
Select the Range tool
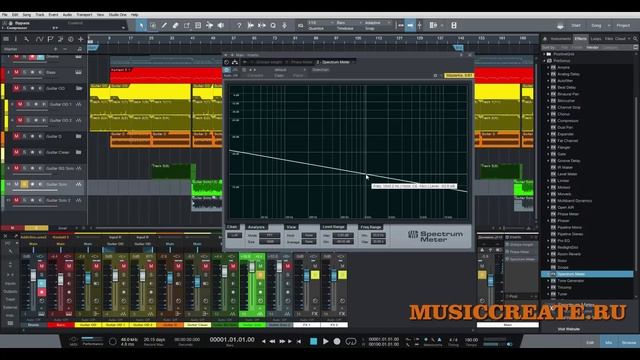coord(153,25)
